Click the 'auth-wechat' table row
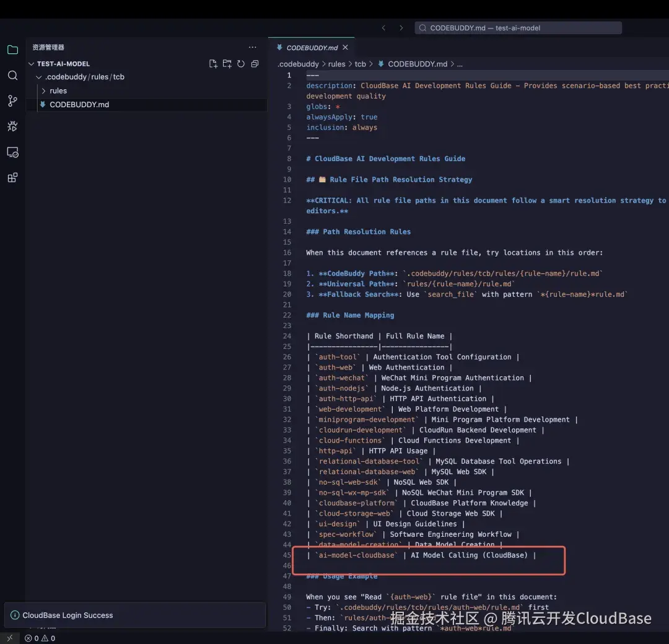 click(x=419, y=378)
